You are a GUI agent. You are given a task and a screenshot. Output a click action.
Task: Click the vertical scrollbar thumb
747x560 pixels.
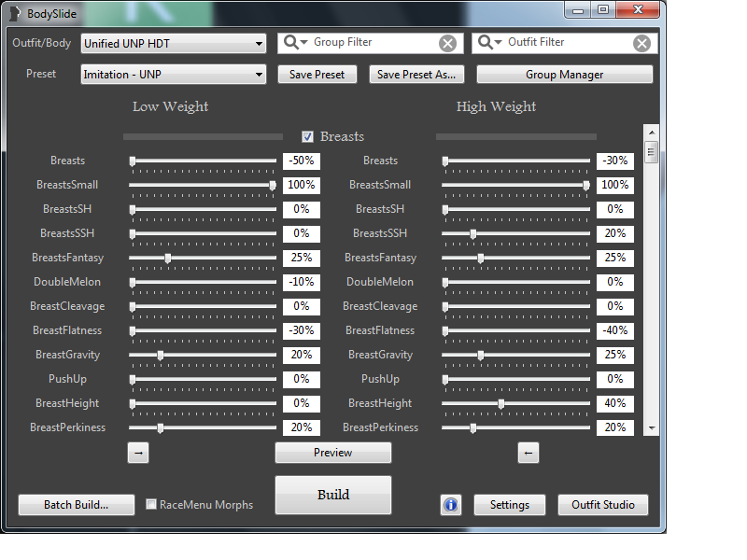pyautogui.click(x=651, y=152)
